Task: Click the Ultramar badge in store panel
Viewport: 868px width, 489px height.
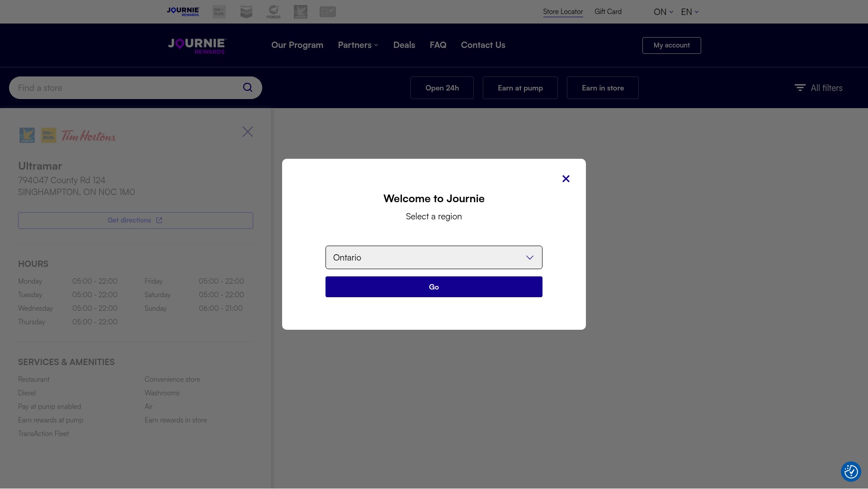Action: tap(27, 135)
